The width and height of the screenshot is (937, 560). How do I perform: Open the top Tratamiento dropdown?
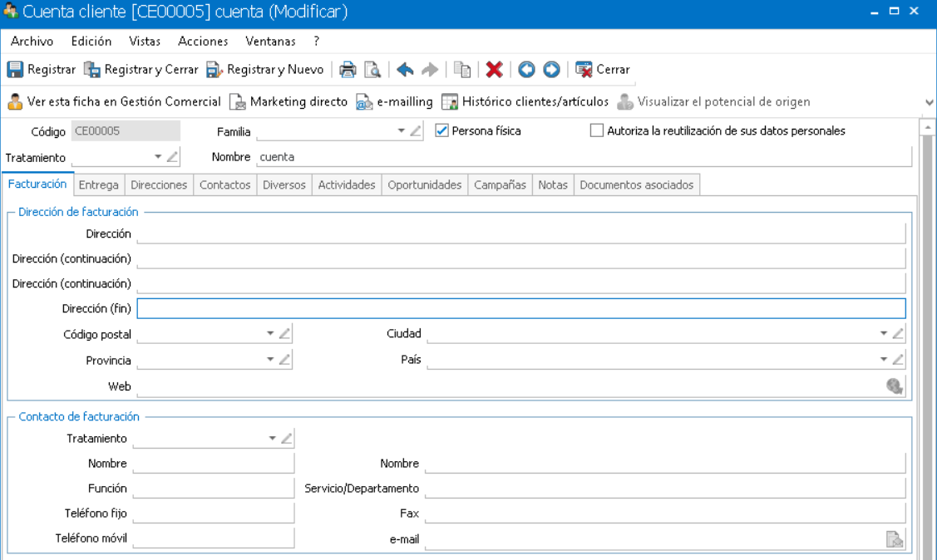click(158, 157)
